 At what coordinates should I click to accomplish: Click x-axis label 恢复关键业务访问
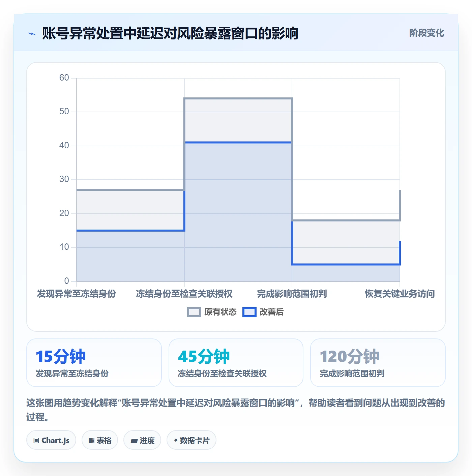[400, 294]
